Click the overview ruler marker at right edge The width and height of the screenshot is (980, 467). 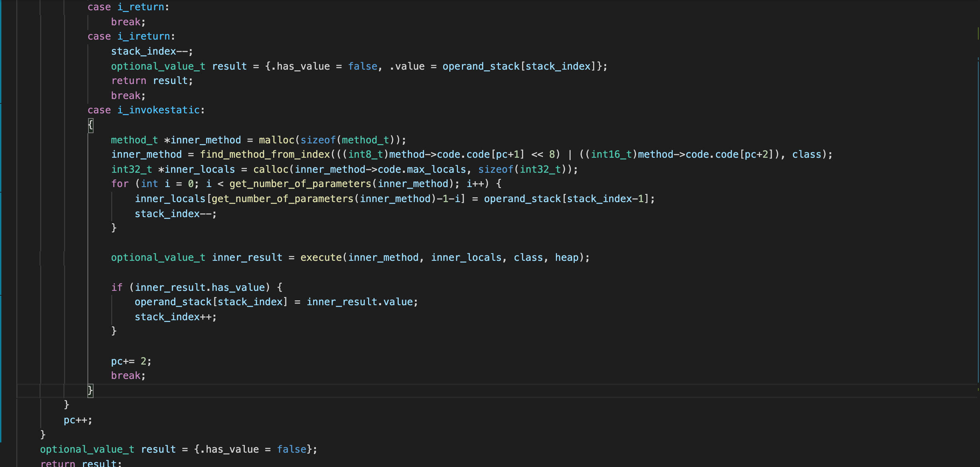point(978,33)
